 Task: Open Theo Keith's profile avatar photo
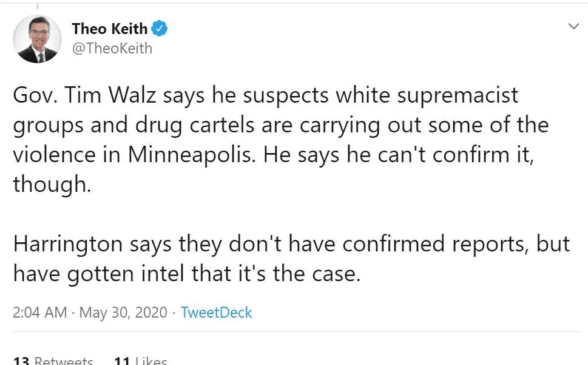pyautogui.click(x=37, y=39)
